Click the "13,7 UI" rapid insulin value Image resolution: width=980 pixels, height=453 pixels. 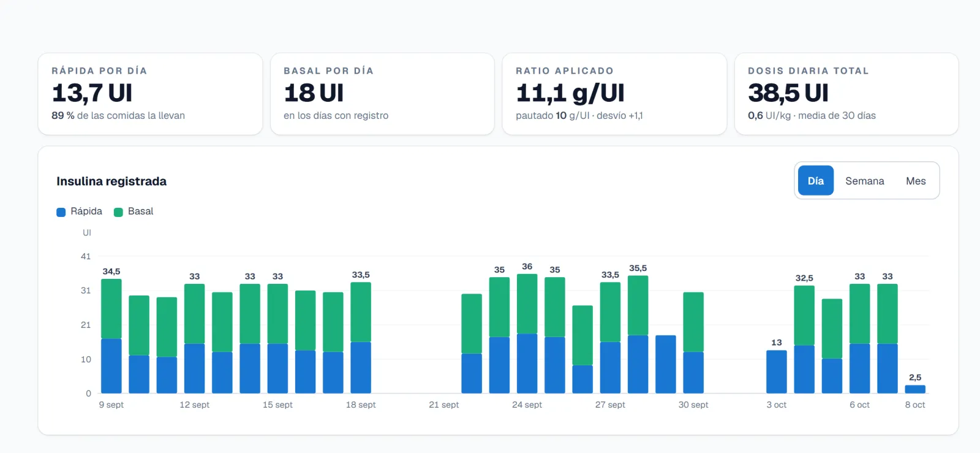pyautogui.click(x=92, y=93)
